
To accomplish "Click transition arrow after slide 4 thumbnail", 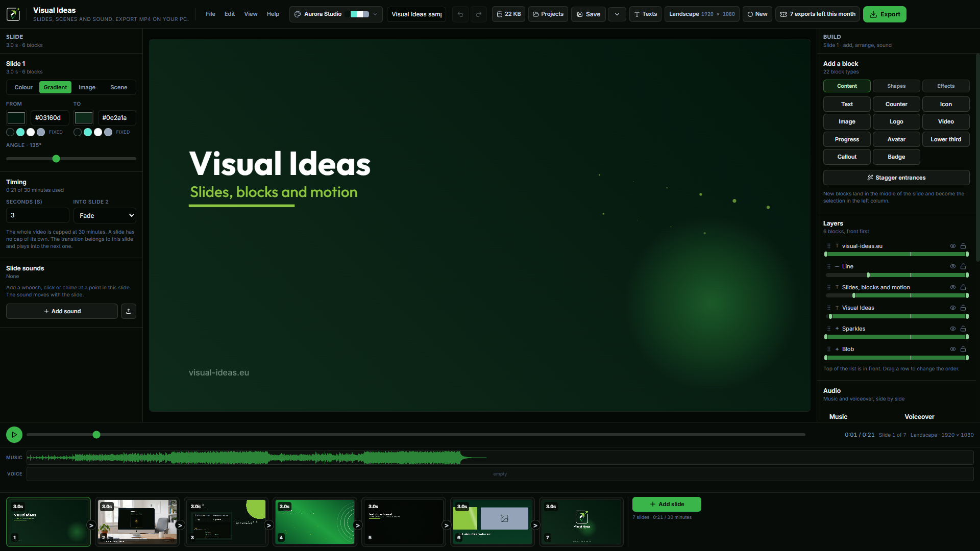I will [x=358, y=525].
